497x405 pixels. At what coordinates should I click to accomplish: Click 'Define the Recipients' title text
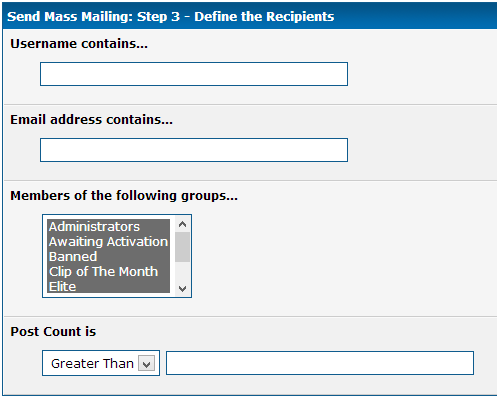264,17
